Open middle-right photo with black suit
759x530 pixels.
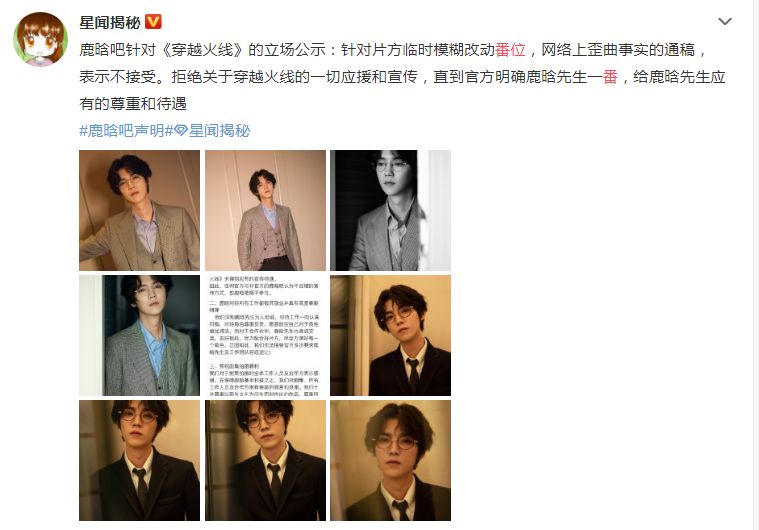[390, 335]
